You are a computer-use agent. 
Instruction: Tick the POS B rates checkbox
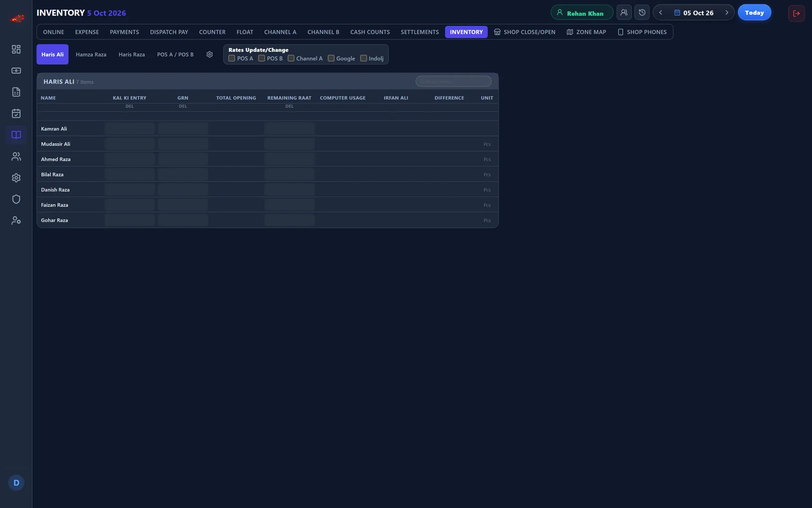pos(262,58)
